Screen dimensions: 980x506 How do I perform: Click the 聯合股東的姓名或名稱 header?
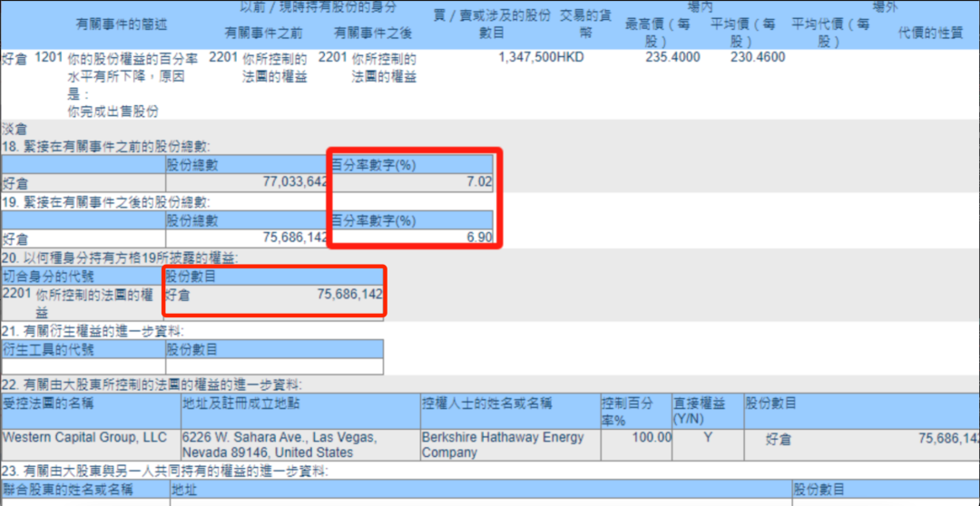(x=68, y=490)
